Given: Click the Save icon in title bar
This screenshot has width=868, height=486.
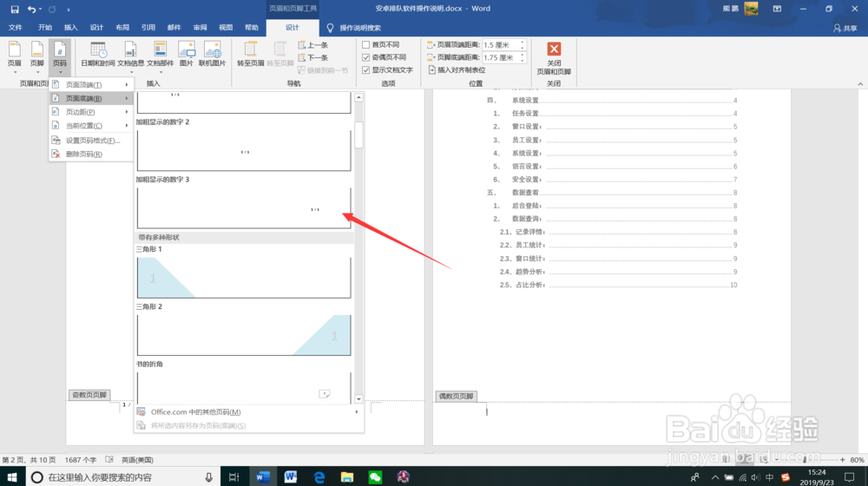Looking at the screenshot, I should coord(15,9).
